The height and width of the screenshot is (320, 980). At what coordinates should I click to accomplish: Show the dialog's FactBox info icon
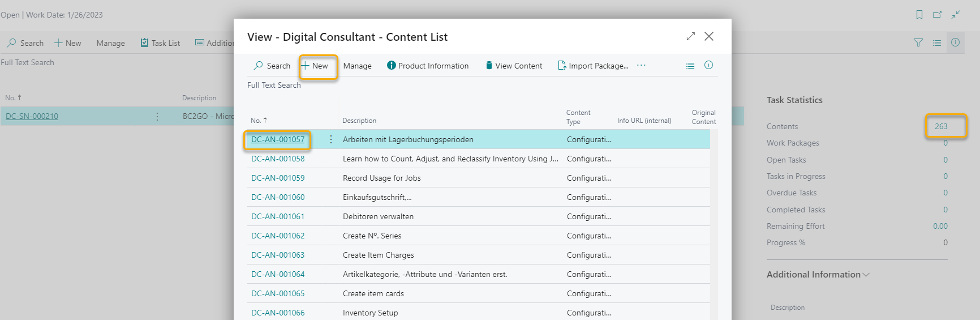pos(708,65)
